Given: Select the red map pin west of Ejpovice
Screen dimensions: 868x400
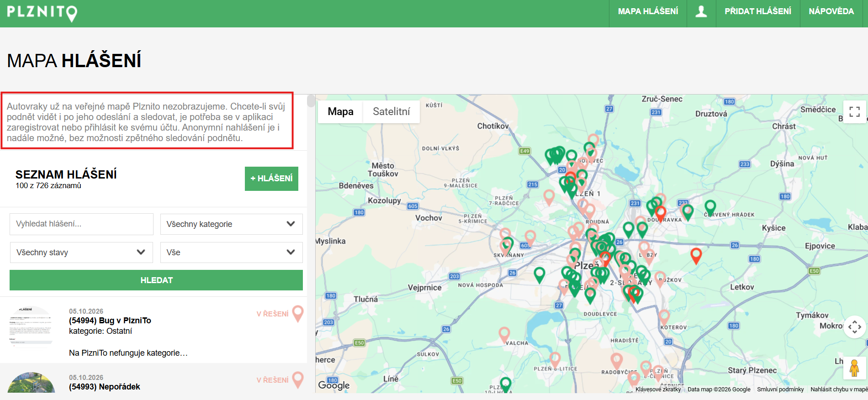Looking at the screenshot, I should click(x=696, y=256).
